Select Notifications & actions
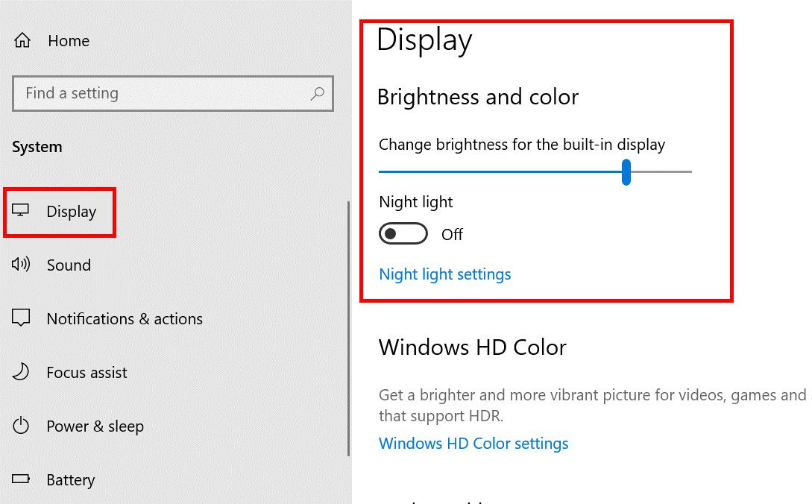The width and height of the screenshot is (812, 504). [125, 318]
